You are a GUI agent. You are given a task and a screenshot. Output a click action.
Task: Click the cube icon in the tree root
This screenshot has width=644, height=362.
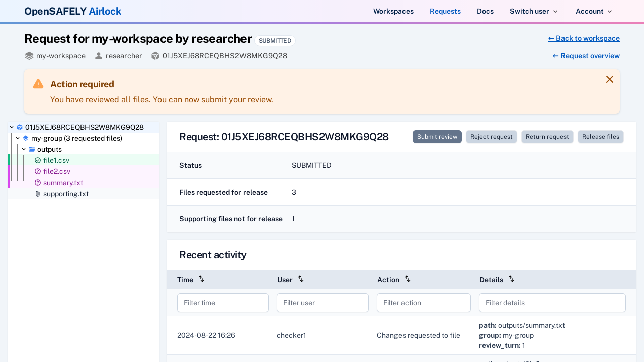20,127
